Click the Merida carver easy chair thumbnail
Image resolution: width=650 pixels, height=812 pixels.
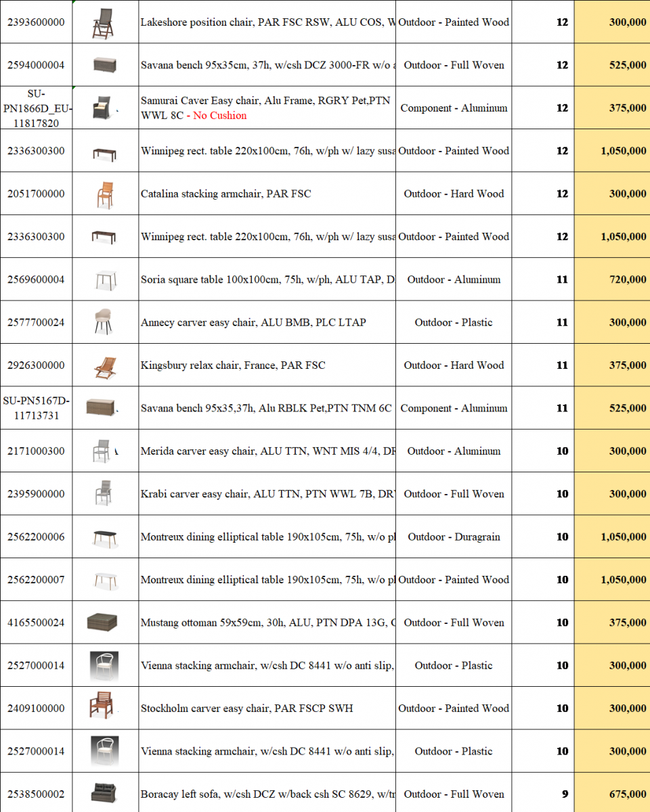pyautogui.click(x=103, y=451)
